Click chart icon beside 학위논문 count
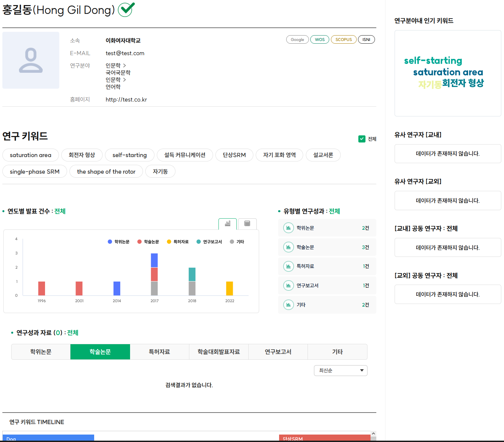Screen dimensions: 504x442 click(x=288, y=228)
